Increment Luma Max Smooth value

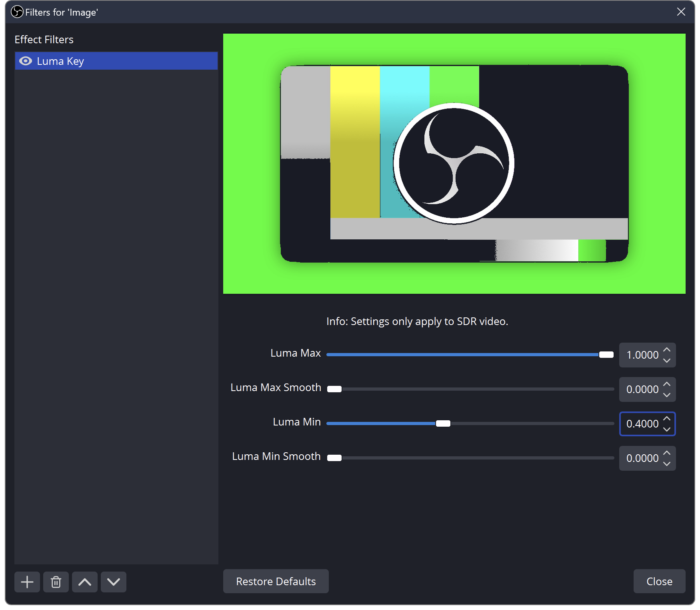tap(667, 384)
